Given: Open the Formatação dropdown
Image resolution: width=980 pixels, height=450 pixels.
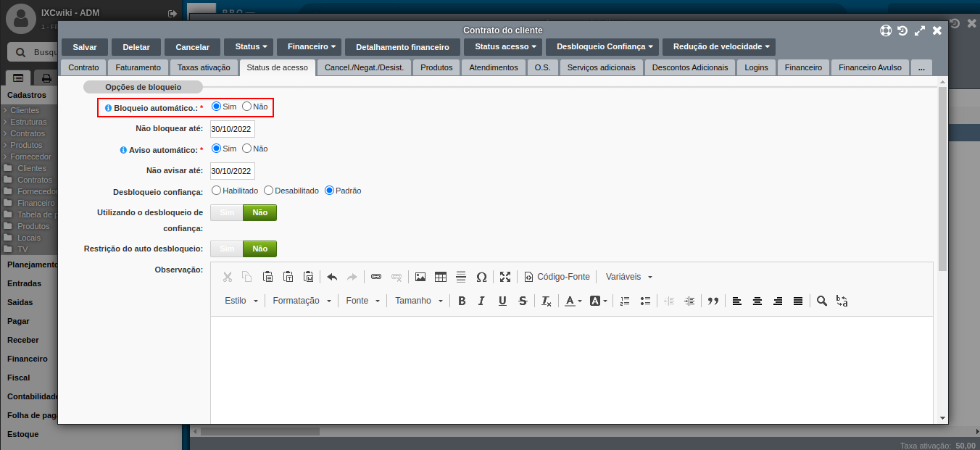Looking at the screenshot, I should point(302,301).
